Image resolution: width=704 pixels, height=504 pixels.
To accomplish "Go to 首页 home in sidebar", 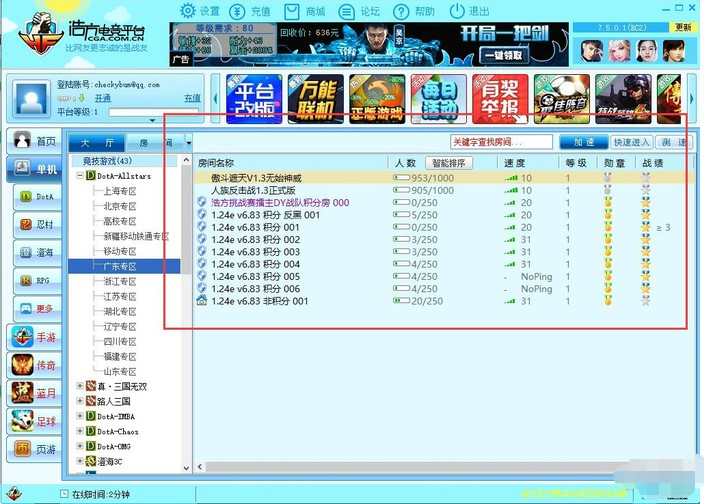I will click(35, 141).
